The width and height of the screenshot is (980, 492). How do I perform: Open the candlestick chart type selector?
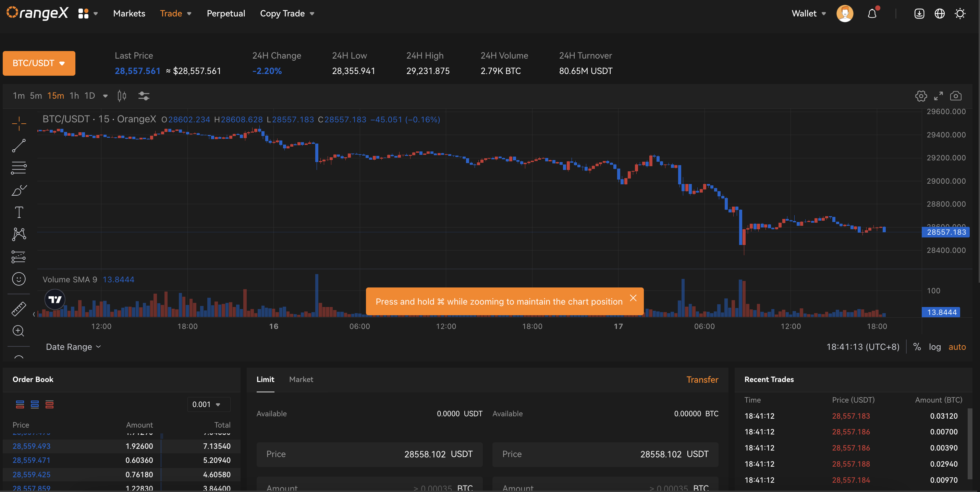122,96
